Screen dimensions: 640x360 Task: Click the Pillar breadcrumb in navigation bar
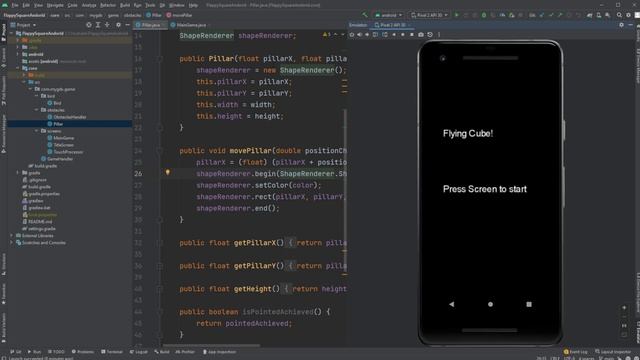[154, 15]
